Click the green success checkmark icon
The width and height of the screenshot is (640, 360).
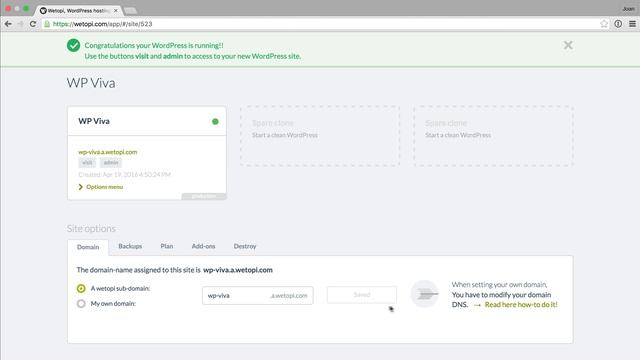[x=73, y=45]
